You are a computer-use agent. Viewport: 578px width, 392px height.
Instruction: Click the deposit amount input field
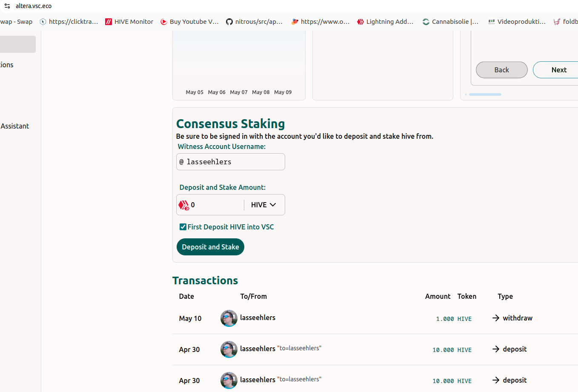click(215, 205)
